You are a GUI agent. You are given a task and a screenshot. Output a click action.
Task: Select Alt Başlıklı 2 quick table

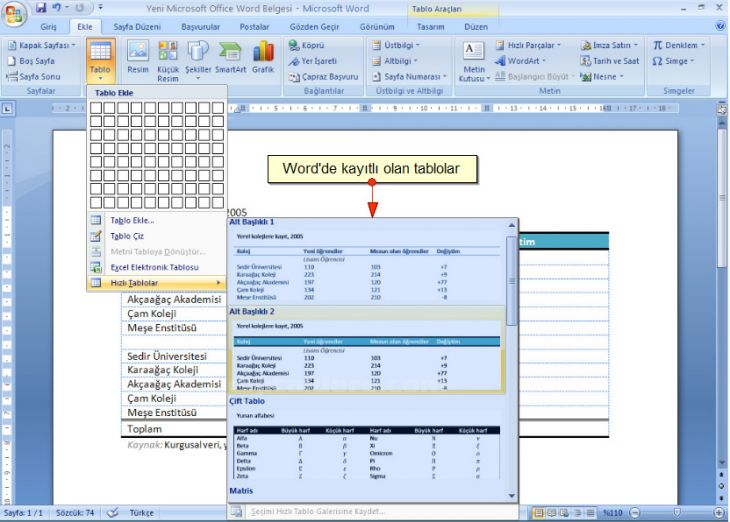coord(367,351)
